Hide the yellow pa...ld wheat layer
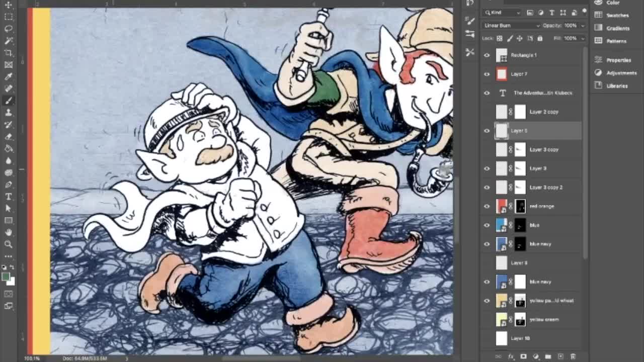 tap(487, 301)
